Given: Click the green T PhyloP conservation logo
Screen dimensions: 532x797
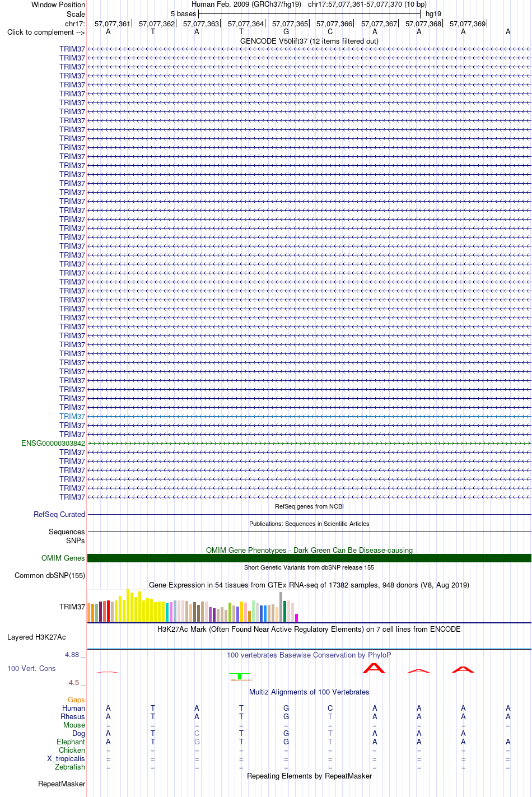Looking at the screenshot, I should point(240,677).
